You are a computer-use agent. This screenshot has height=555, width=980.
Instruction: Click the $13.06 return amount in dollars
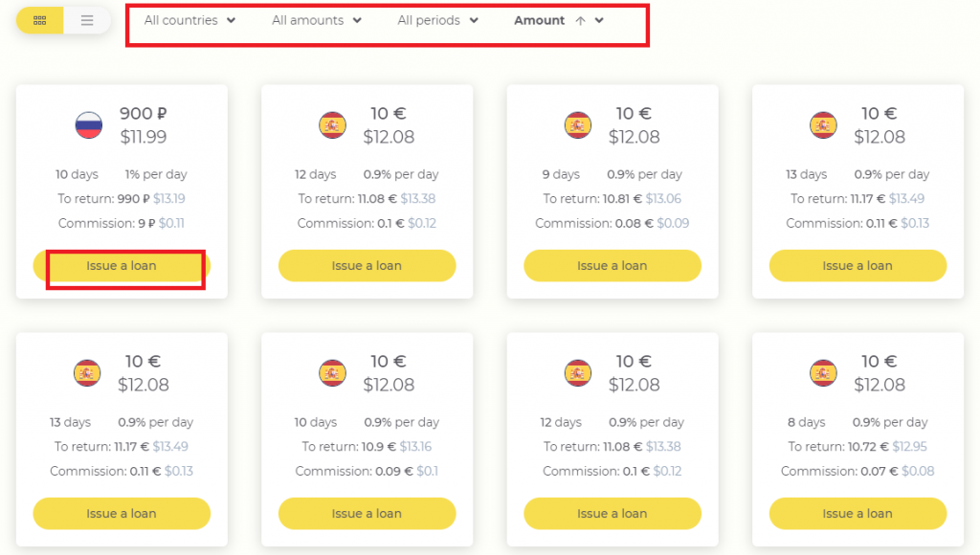tap(663, 199)
